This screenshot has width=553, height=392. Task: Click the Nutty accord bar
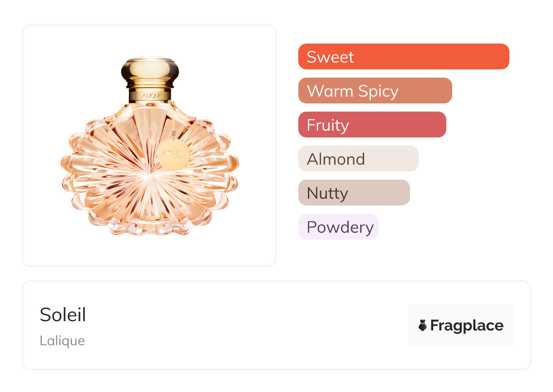click(354, 193)
